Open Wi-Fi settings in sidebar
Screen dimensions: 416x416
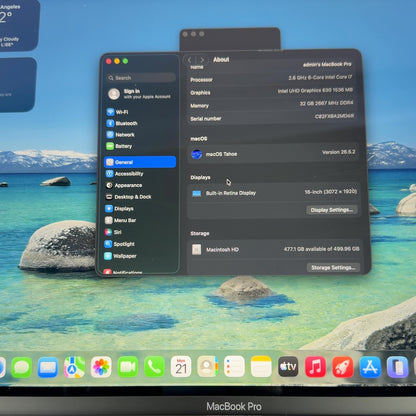click(x=117, y=112)
